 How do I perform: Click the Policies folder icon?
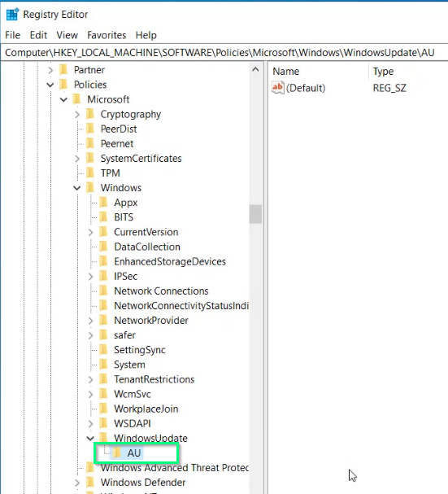[63, 85]
